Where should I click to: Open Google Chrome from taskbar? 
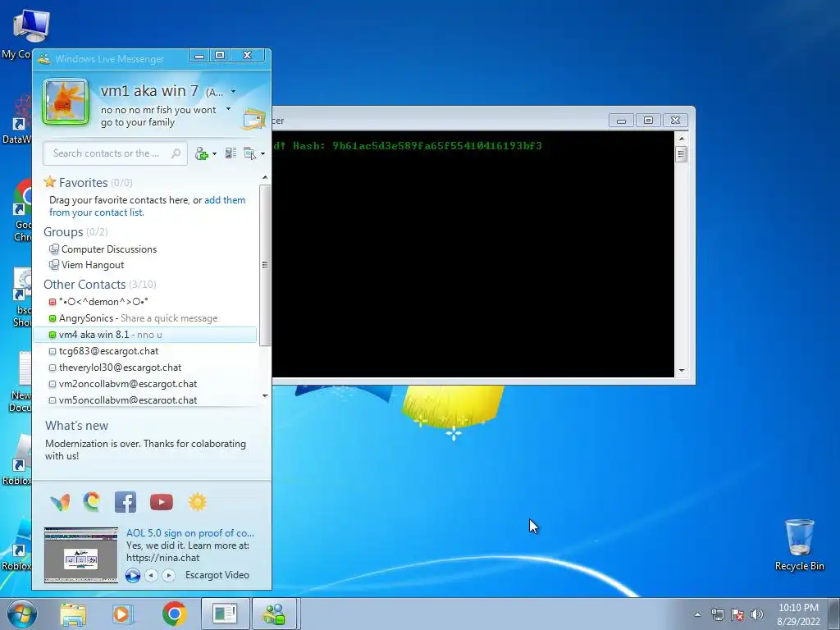[x=174, y=614]
